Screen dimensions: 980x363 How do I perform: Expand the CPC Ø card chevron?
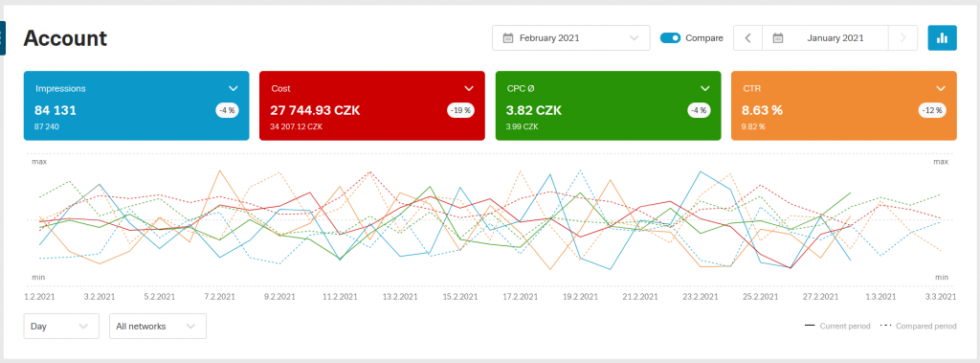click(x=705, y=88)
